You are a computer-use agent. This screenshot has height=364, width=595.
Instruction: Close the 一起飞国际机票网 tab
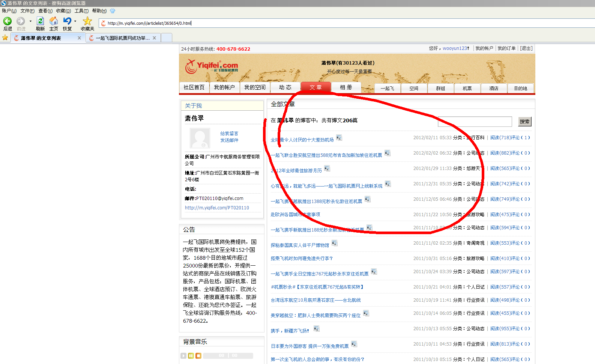(154, 38)
